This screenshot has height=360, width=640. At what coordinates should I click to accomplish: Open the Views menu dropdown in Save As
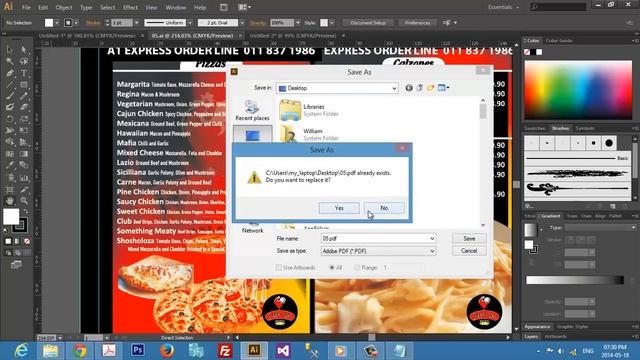pyautogui.click(x=448, y=88)
